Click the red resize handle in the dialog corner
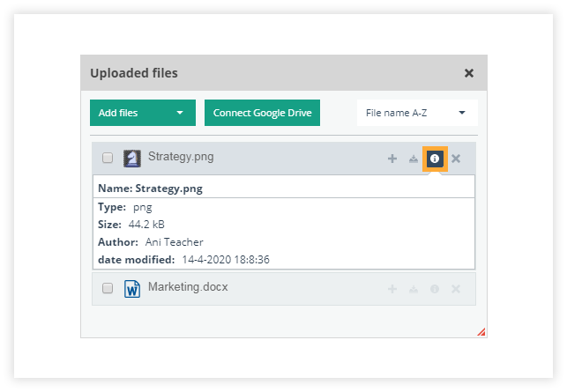Viewport: 567px width, 392px height. (481, 332)
